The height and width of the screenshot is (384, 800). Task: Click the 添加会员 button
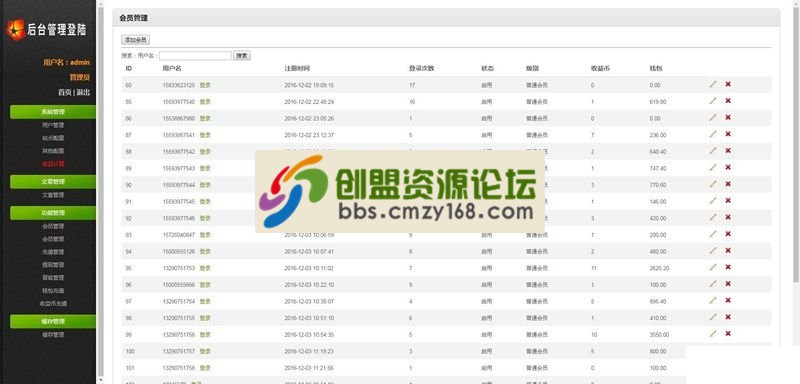coord(135,39)
